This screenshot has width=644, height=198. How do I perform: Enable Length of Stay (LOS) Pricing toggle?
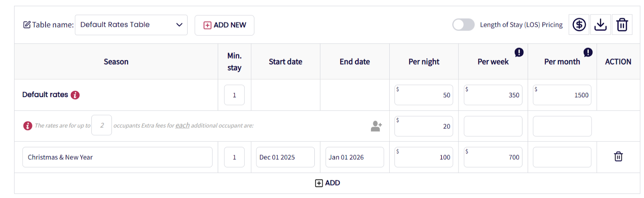tap(463, 25)
